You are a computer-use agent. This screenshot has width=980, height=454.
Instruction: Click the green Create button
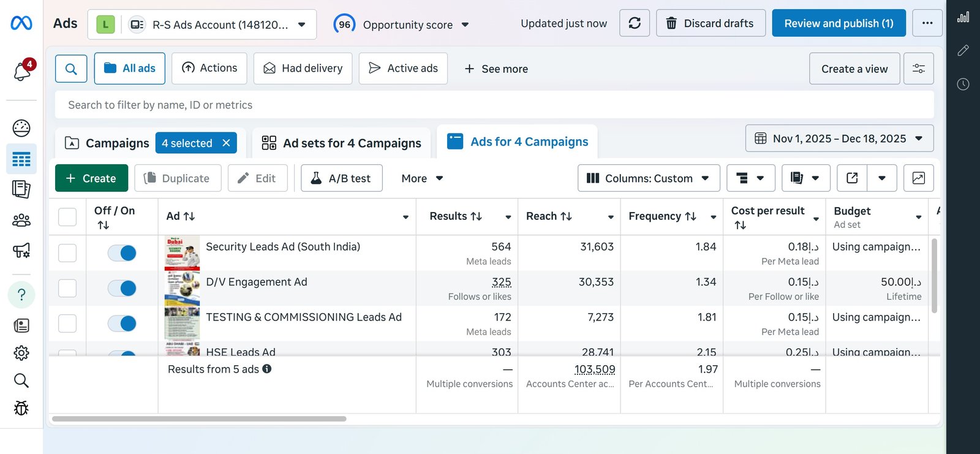(91, 178)
